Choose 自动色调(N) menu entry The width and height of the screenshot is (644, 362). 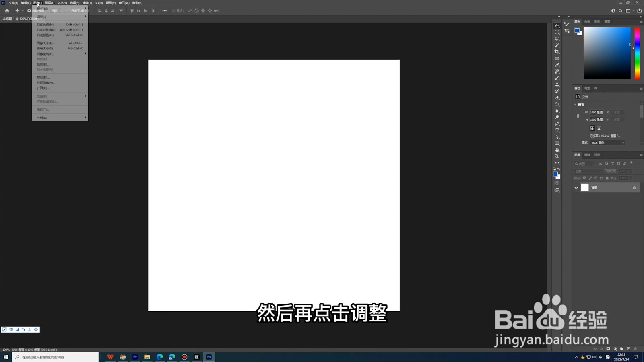(x=60, y=25)
